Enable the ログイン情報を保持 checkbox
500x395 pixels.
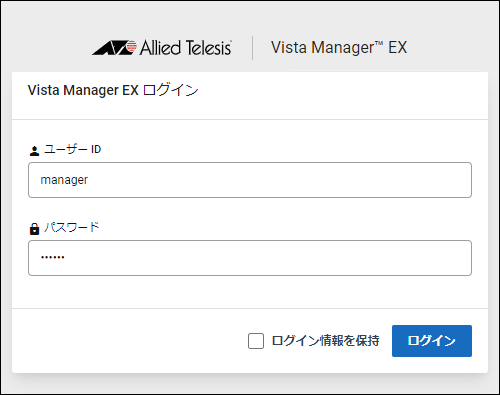tap(256, 341)
